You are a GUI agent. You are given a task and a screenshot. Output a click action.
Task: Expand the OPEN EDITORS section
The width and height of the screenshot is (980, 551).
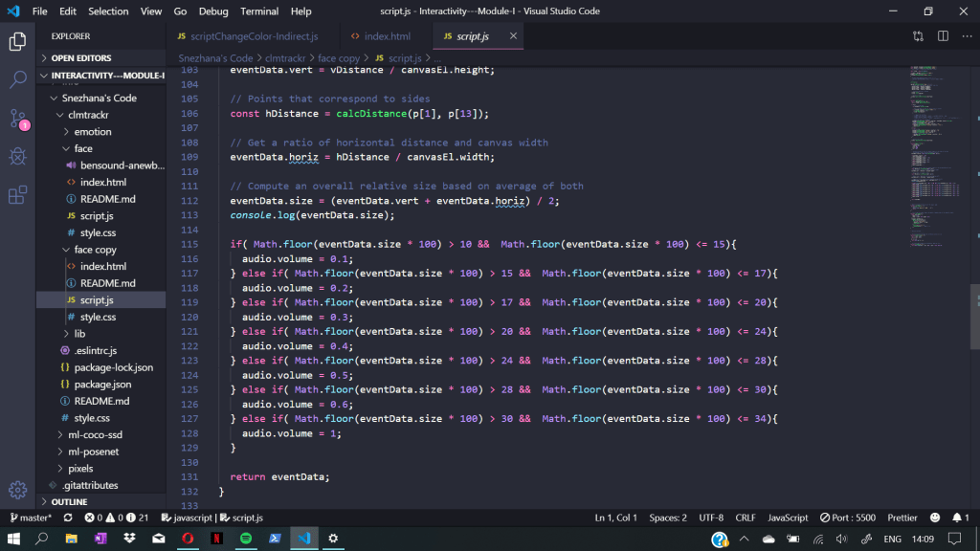(81, 58)
